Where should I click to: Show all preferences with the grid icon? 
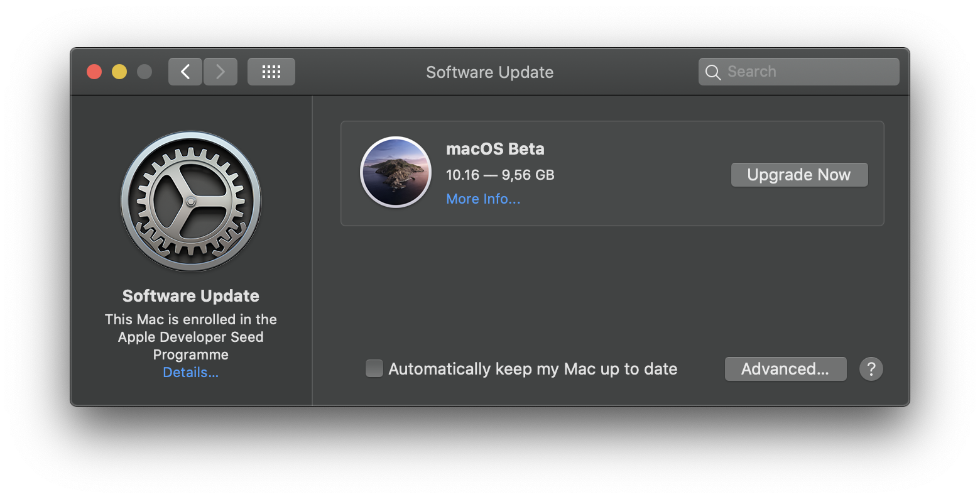click(x=271, y=72)
